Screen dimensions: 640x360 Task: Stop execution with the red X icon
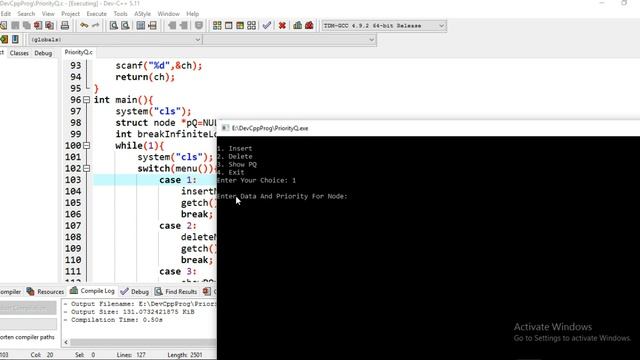tap(282, 25)
